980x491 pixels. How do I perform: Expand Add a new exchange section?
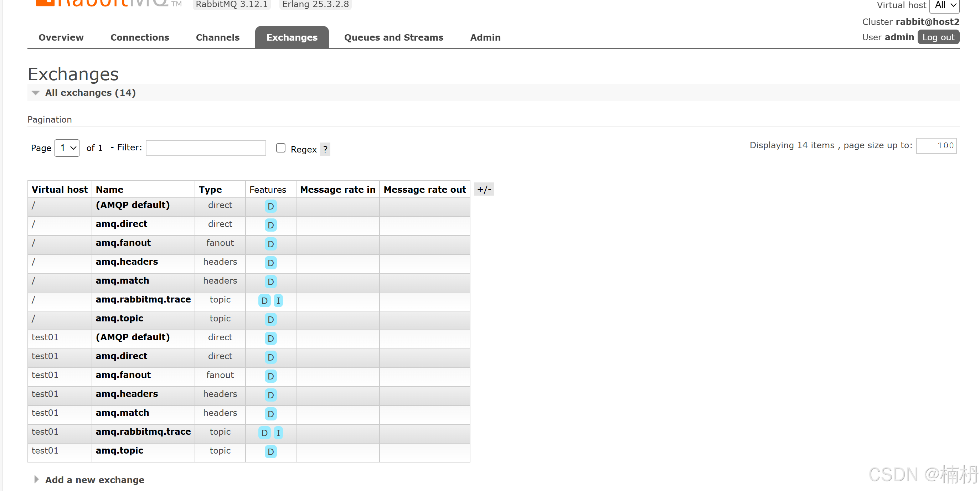(x=94, y=480)
